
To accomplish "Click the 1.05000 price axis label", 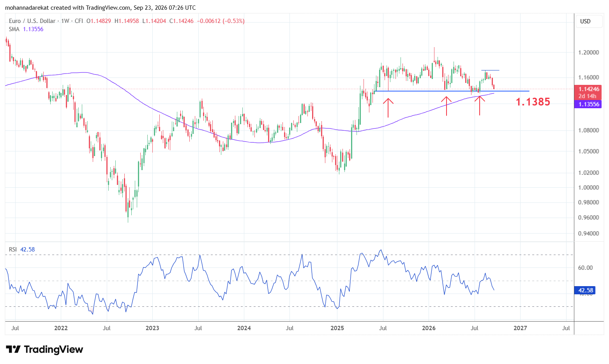I will 588,151.
